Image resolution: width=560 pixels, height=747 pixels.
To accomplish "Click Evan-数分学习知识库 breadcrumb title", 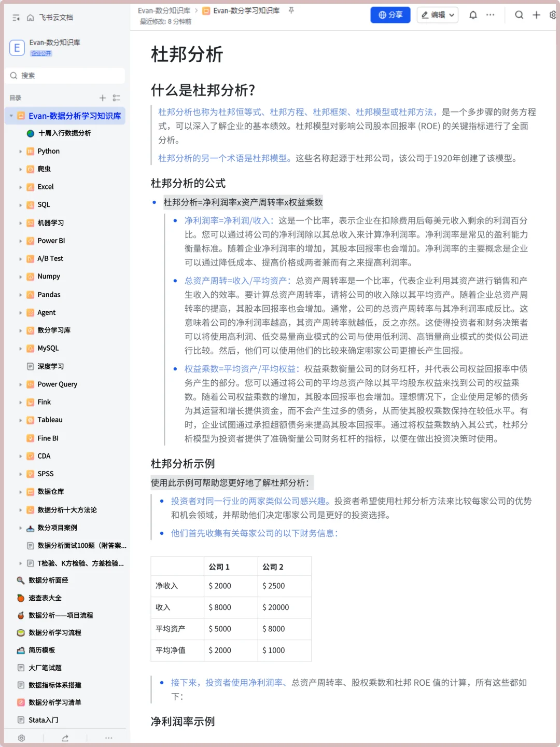I will (246, 10).
